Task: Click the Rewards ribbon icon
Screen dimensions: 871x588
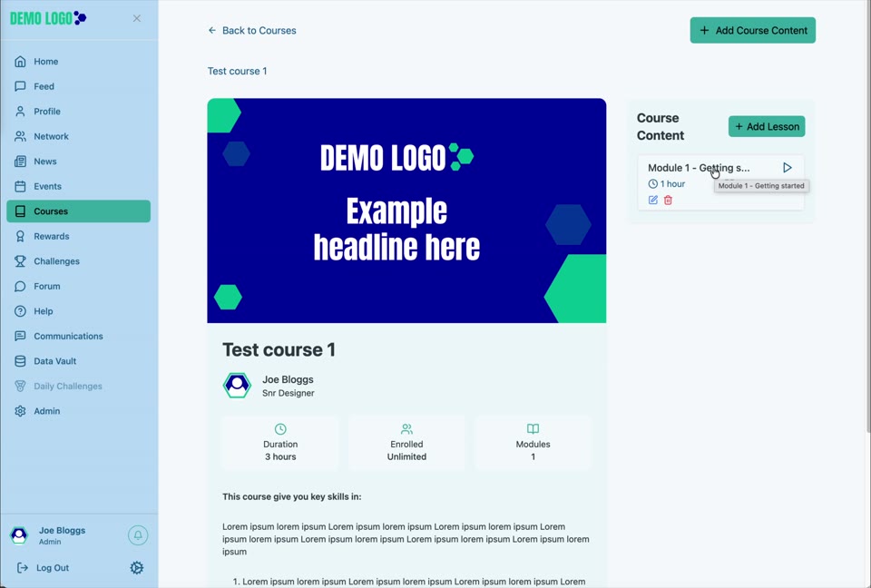Action: coord(20,236)
